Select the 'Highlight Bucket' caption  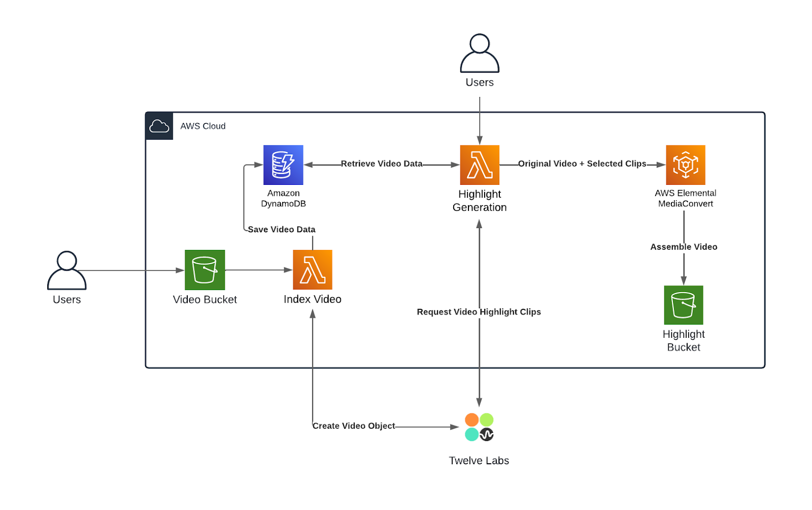684,341
